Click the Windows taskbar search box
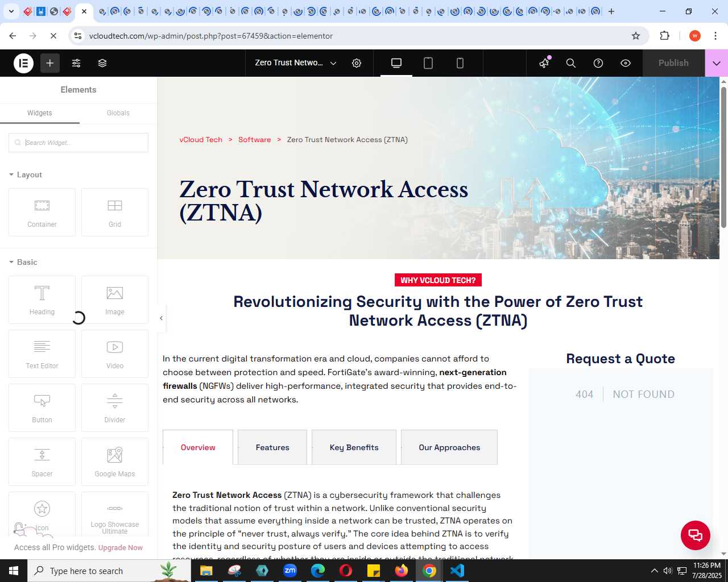Viewport: 728px width, 582px height. click(109, 571)
